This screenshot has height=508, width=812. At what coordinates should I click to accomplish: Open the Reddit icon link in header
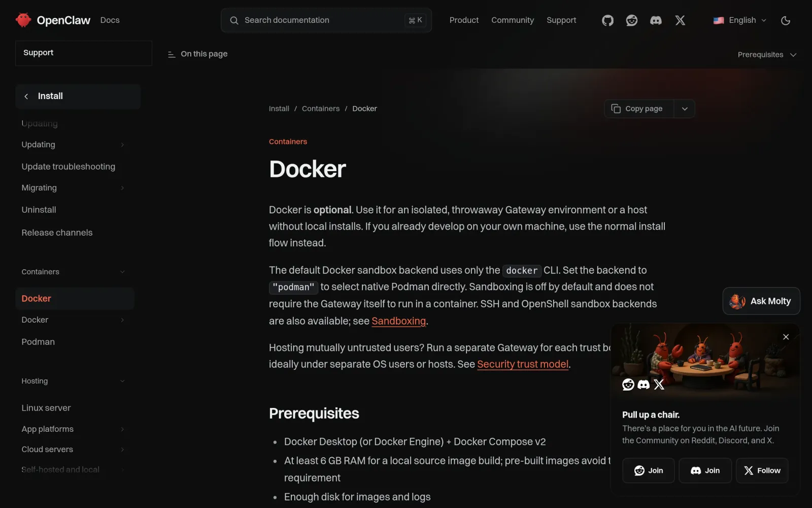632,20
